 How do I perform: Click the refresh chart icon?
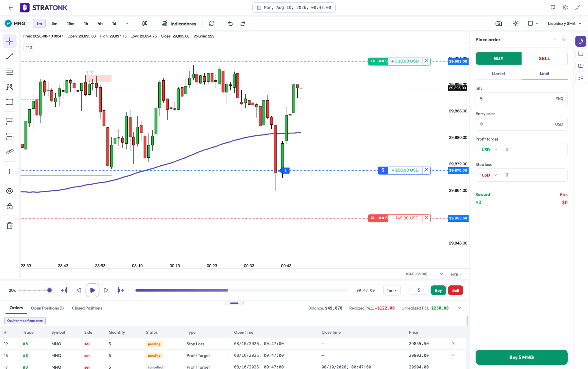[212, 24]
